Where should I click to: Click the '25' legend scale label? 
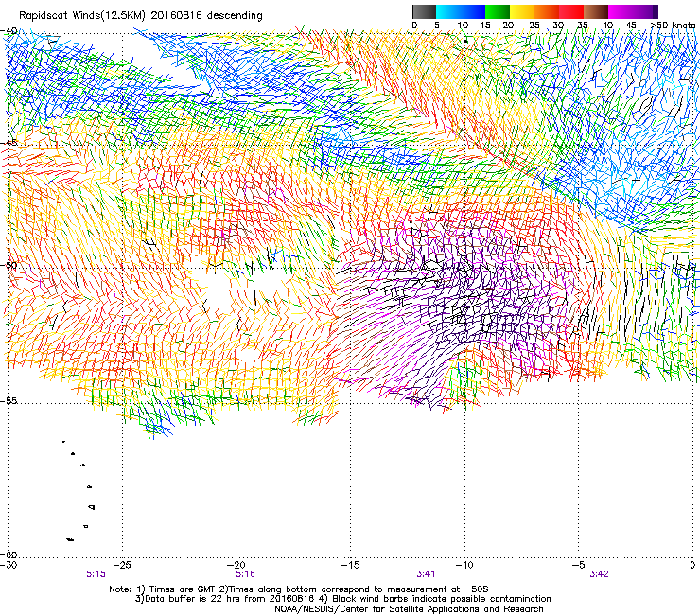[534, 26]
